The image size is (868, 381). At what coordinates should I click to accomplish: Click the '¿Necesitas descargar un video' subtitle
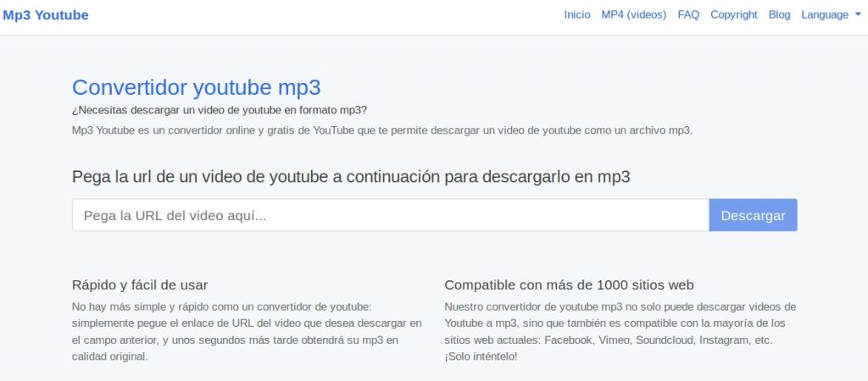220,110
